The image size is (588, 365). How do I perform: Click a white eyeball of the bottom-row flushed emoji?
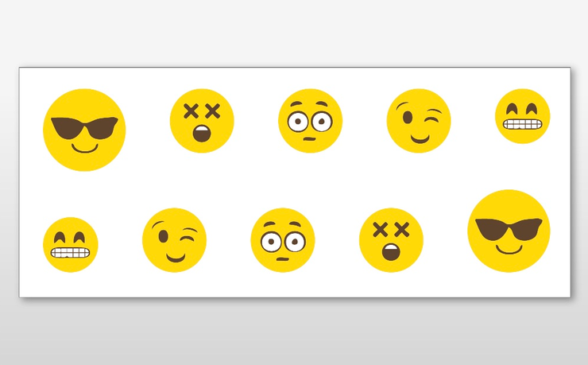271,242
